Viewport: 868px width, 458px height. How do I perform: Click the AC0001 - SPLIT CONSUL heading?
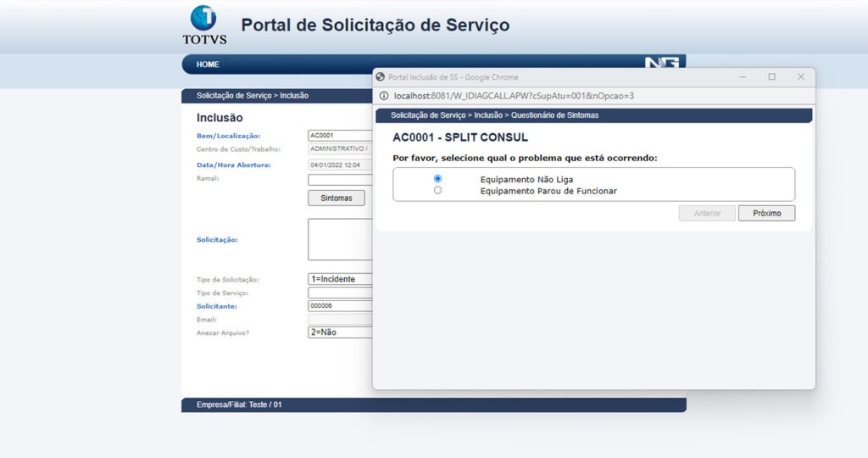pos(460,137)
